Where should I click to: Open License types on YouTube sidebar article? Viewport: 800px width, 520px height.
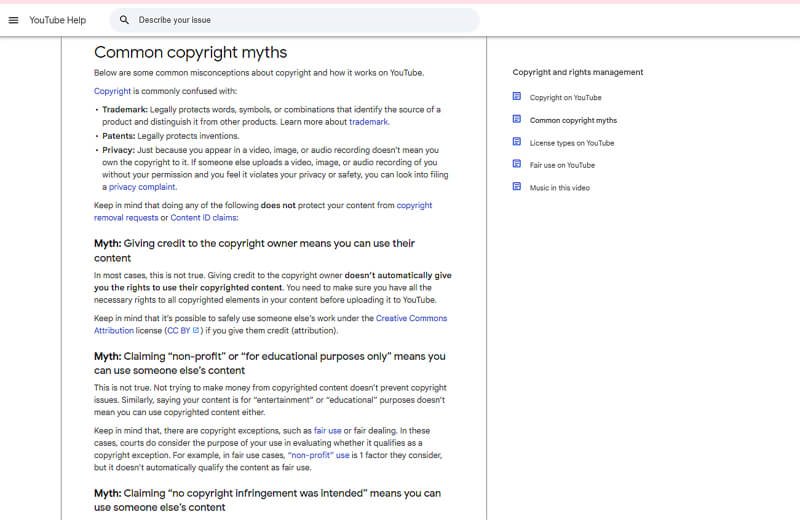(x=571, y=143)
